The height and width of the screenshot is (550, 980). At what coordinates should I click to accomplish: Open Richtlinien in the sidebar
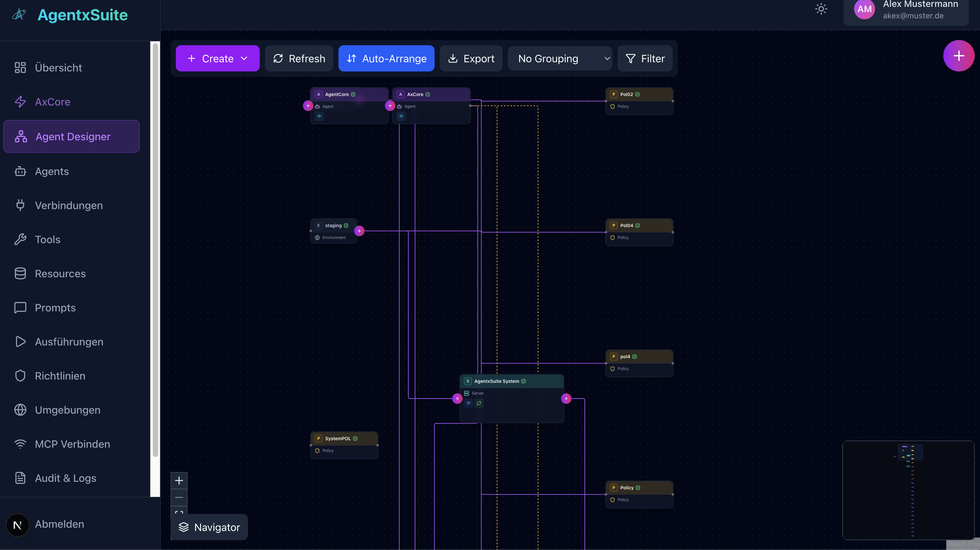60,376
